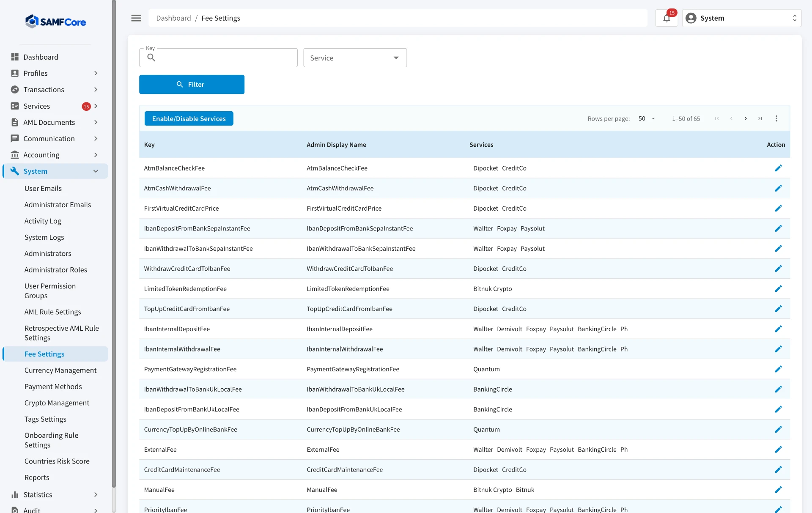
Task: Expand the Accounting sidebar menu
Action: pos(55,155)
